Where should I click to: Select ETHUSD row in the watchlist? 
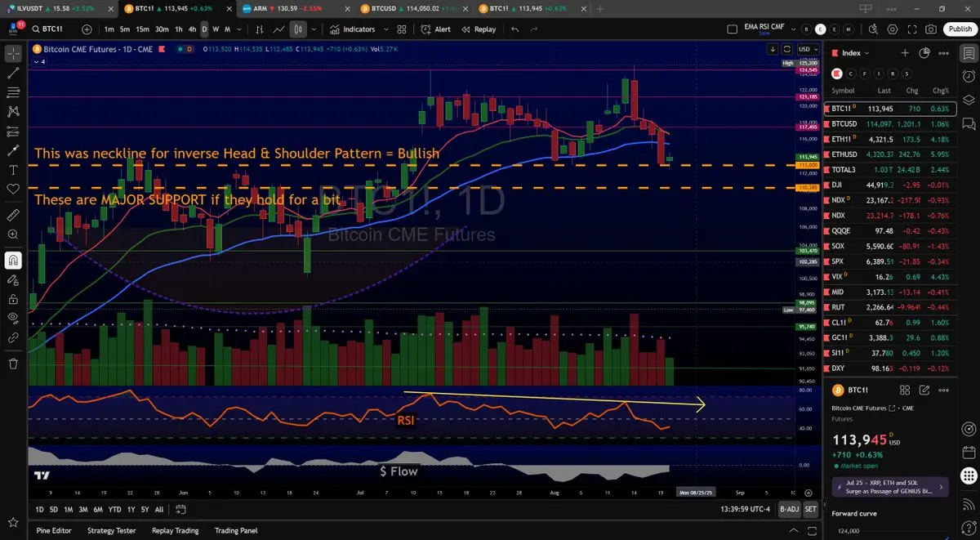[x=889, y=154]
